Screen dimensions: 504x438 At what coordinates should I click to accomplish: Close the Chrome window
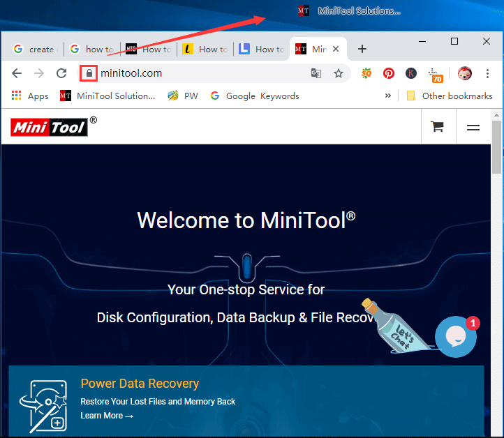[487, 41]
